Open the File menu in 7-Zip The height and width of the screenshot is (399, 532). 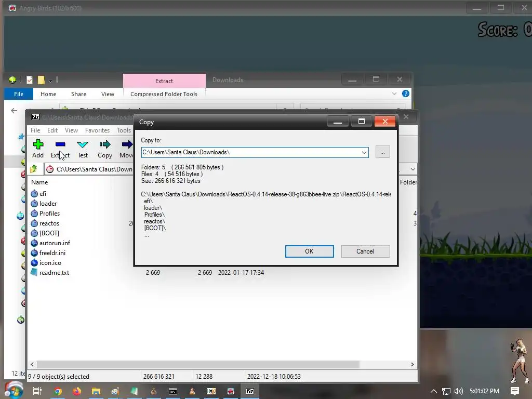pyautogui.click(x=35, y=130)
